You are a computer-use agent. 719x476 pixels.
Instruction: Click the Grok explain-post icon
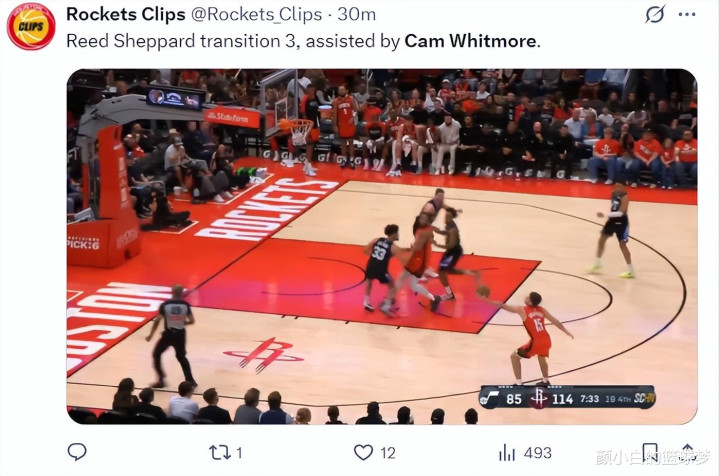655,14
